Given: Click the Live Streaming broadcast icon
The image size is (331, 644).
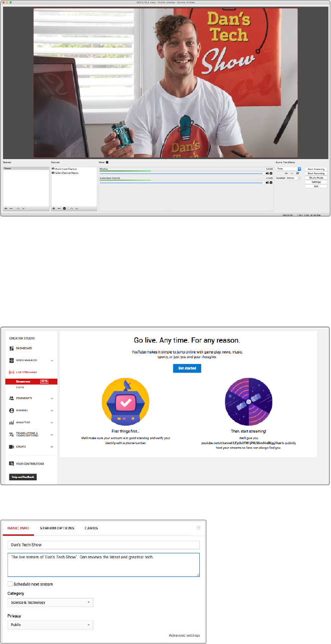Looking at the screenshot, I should (11, 373).
